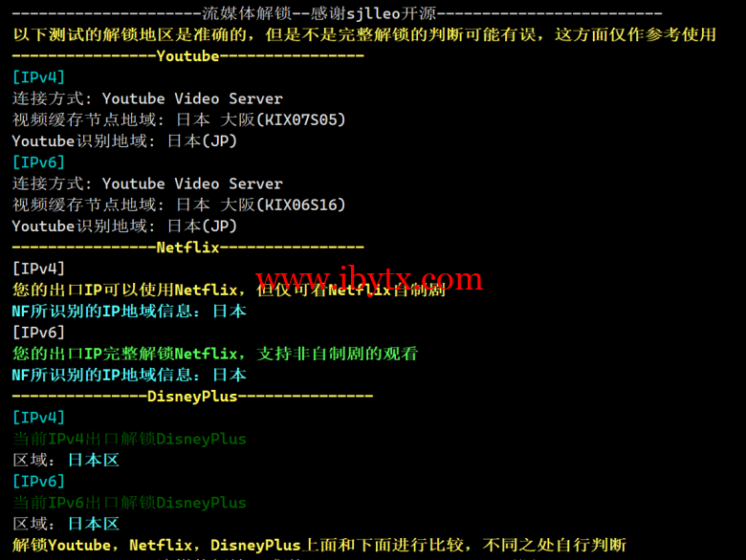Image resolution: width=746 pixels, height=560 pixels.
Task: Click the [IPv6] label under DisneyPlus
Action: [x=38, y=482]
